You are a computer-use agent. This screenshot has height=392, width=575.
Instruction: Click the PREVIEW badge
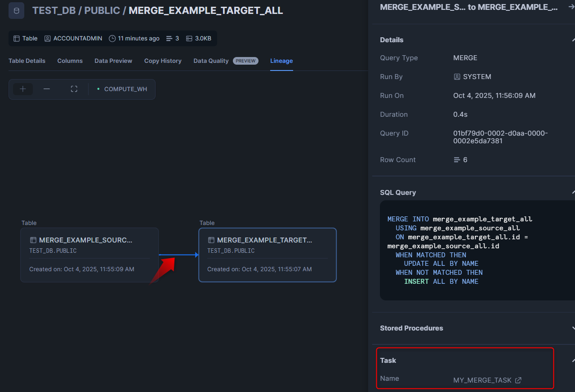coord(245,61)
